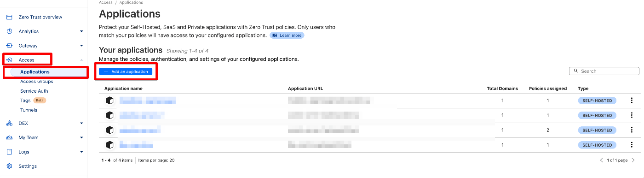The height and width of the screenshot is (178, 644).
Task: Open the Applications sidebar item
Action: [35, 72]
